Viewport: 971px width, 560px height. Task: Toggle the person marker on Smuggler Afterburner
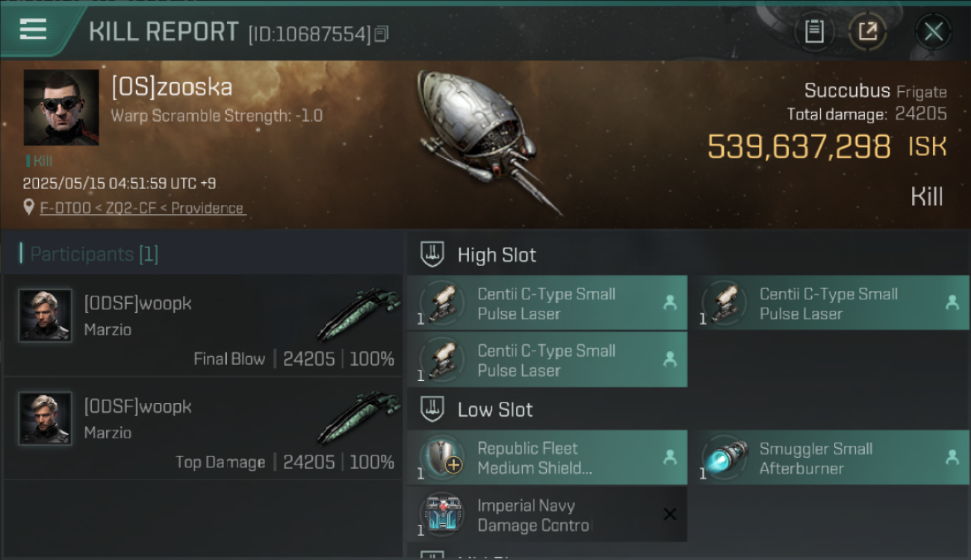tap(952, 457)
